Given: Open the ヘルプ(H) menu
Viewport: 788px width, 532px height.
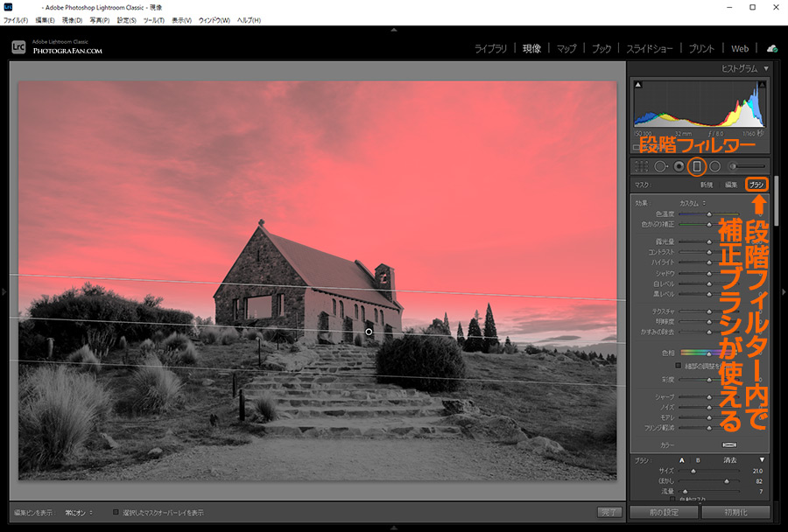Looking at the screenshot, I should [249, 21].
